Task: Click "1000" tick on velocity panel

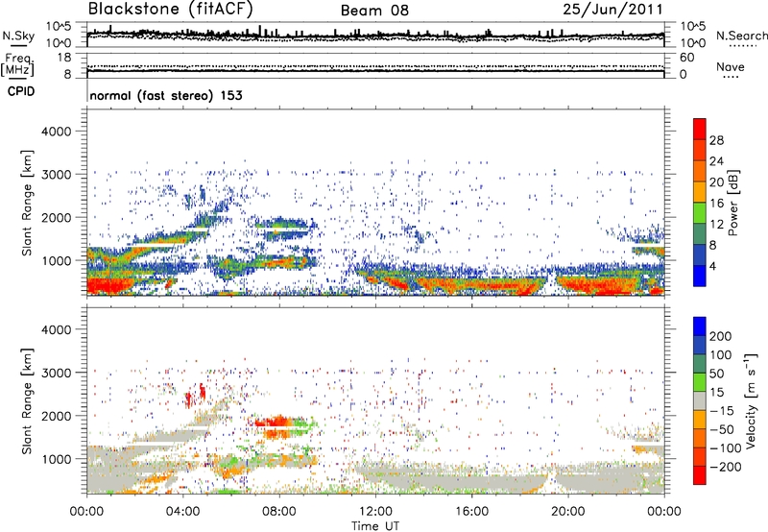Action: (x=56, y=459)
